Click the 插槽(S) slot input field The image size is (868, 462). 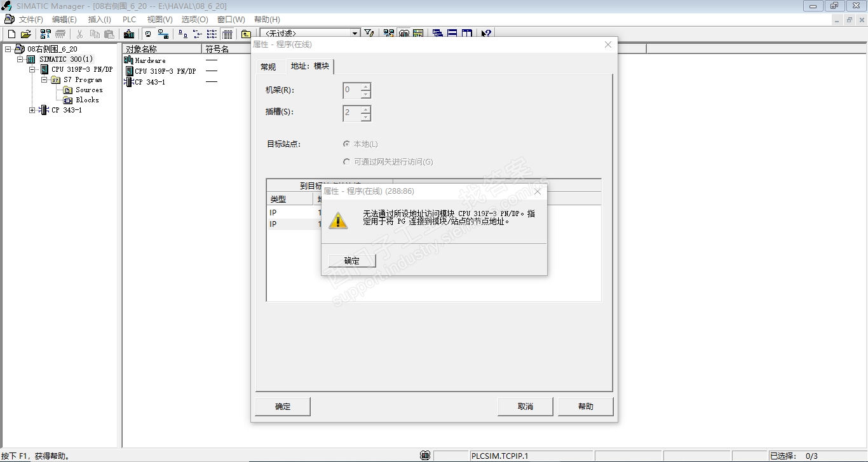[351, 113]
